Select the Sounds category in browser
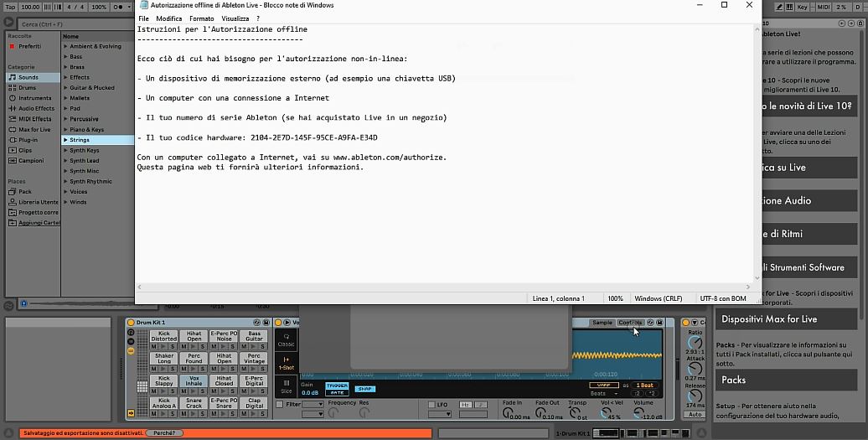 pos(33,77)
